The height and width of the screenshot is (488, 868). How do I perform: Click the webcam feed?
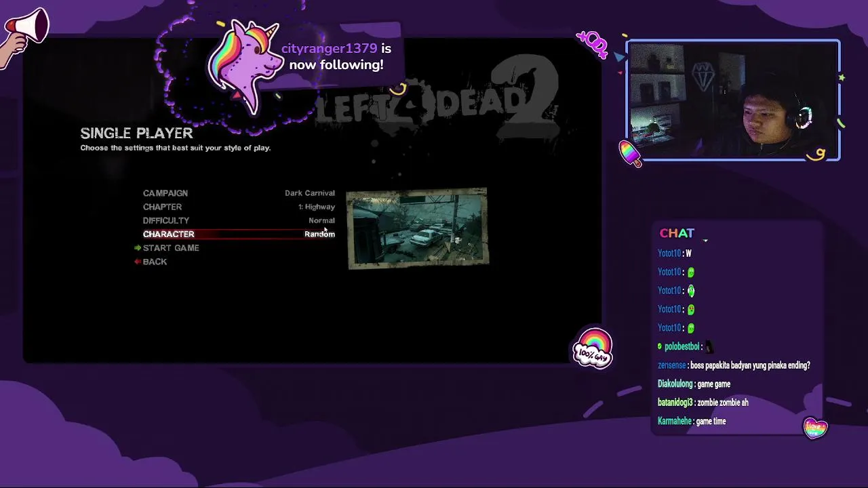tap(733, 101)
